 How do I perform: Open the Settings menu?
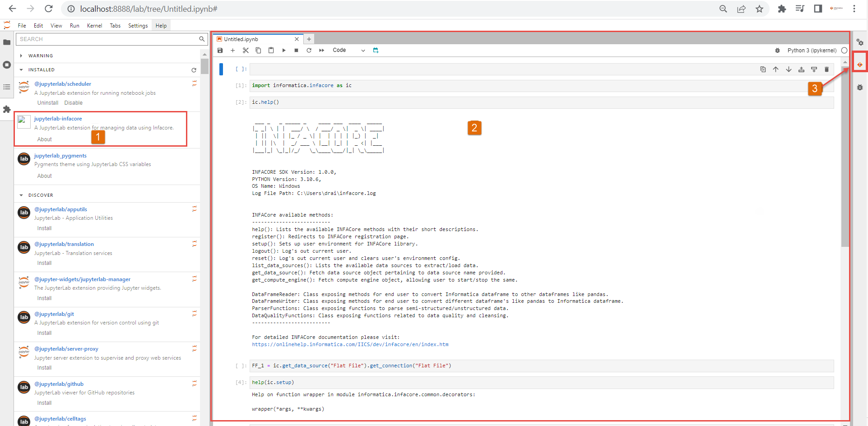click(x=138, y=26)
